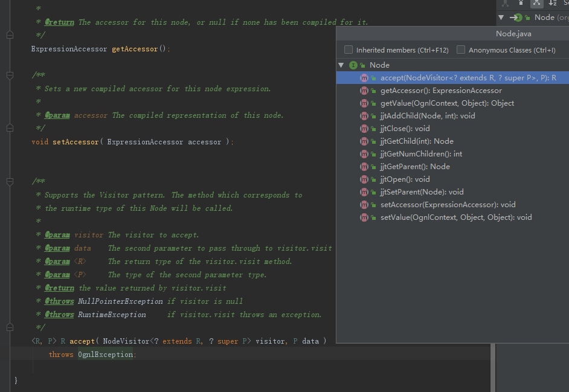Click method icon next to jjtClose(): void
The height and width of the screenshot is (392, 569).
364,129
